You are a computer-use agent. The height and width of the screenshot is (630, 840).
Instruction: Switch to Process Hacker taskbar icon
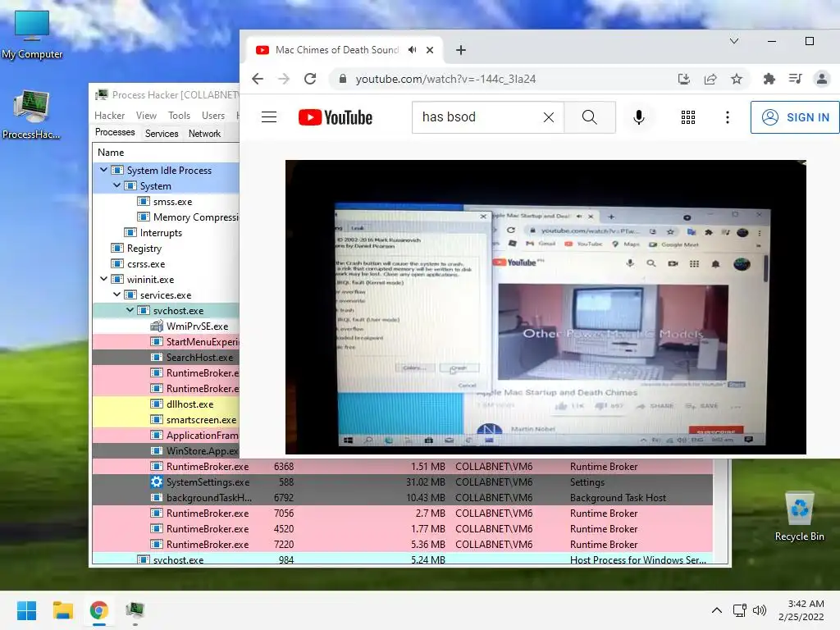point(135,610)
